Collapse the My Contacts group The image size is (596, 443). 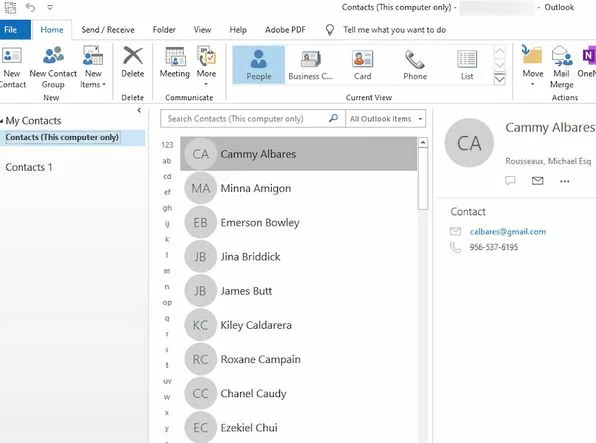(2, 121)
